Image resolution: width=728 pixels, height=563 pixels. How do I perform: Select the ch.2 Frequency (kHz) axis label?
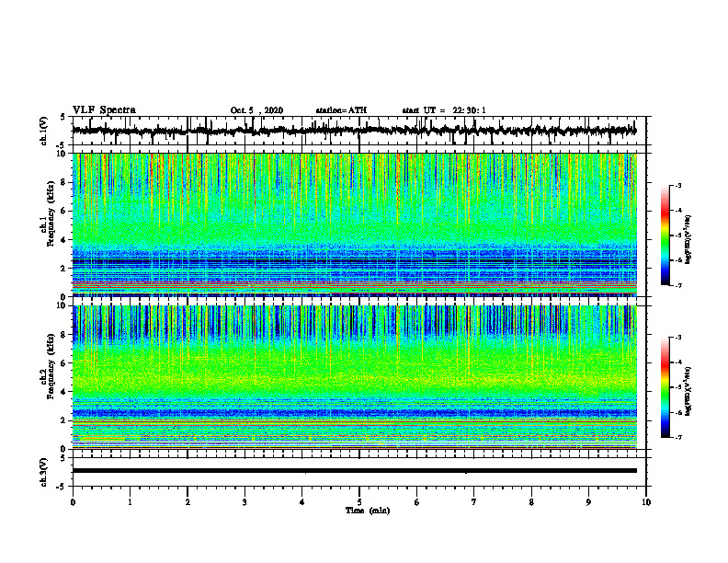click(48, 366)
